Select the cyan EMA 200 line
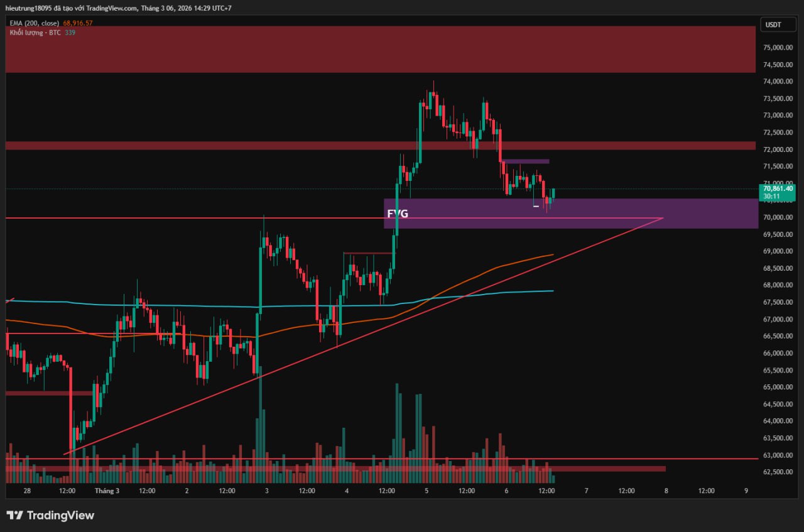Image resolution: width=804 pixels, height=532 pixels. pyautogui.click(x=188, y=306)
